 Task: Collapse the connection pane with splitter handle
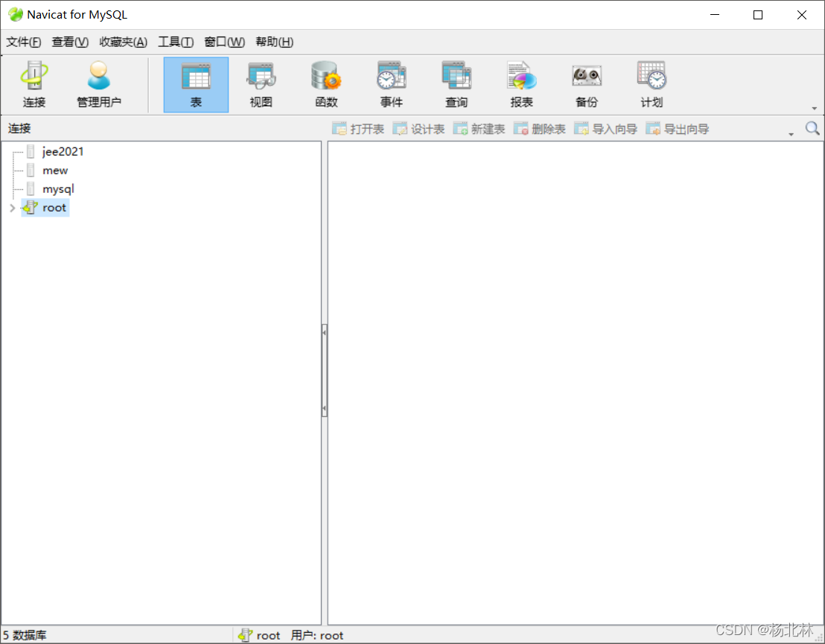pyautogui.click(x=324, y=371)
